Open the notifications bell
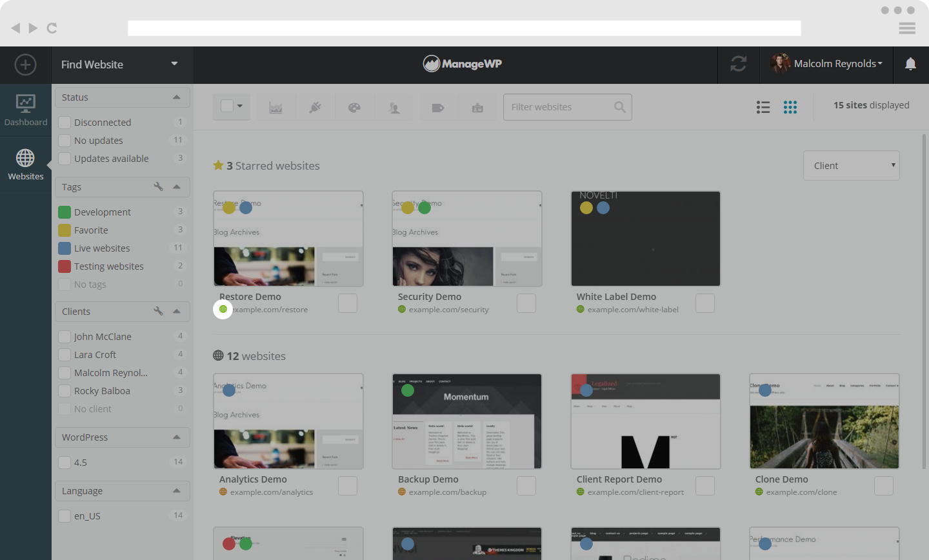The height and width of the screenshot is (560, 929). click(x=910, y=64)
